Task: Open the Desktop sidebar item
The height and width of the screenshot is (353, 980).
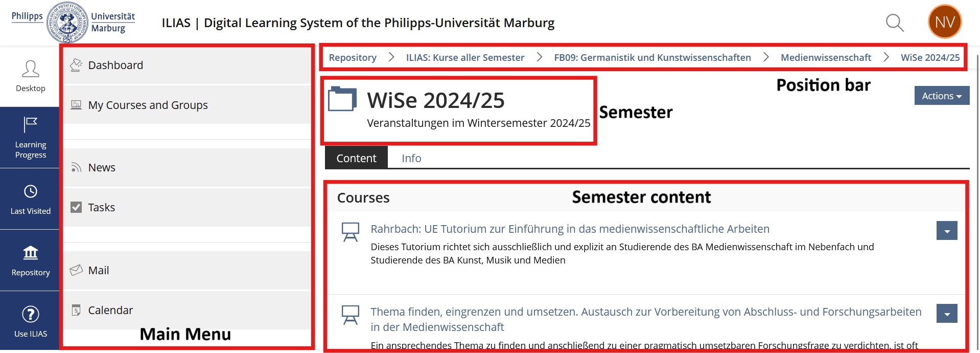Action: (x=30, y=76)
